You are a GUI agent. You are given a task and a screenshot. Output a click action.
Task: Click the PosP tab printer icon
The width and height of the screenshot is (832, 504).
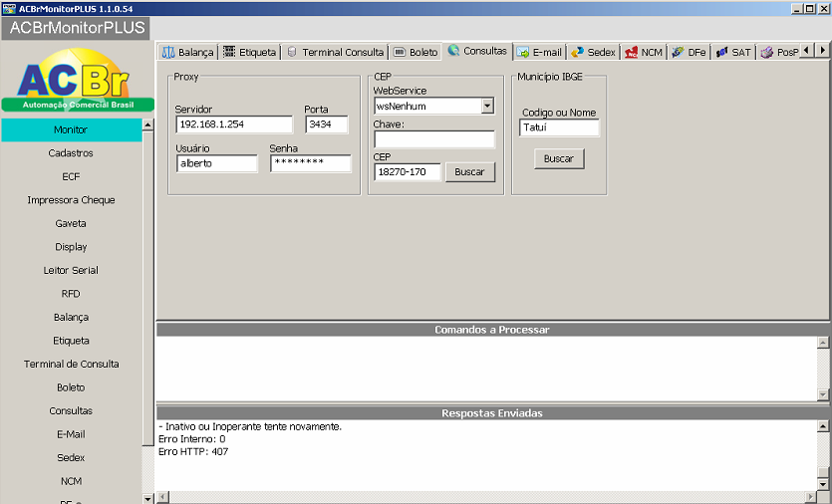coord(766,52)
